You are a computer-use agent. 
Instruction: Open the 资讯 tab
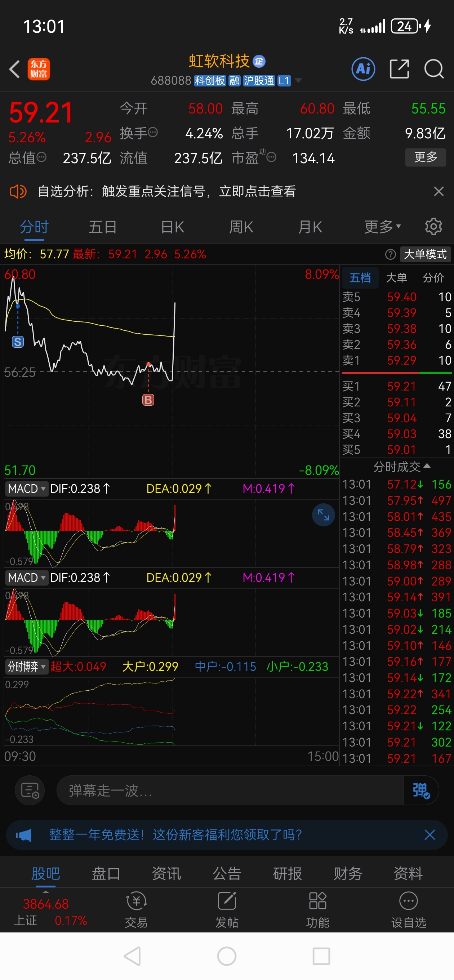(167, 873)
